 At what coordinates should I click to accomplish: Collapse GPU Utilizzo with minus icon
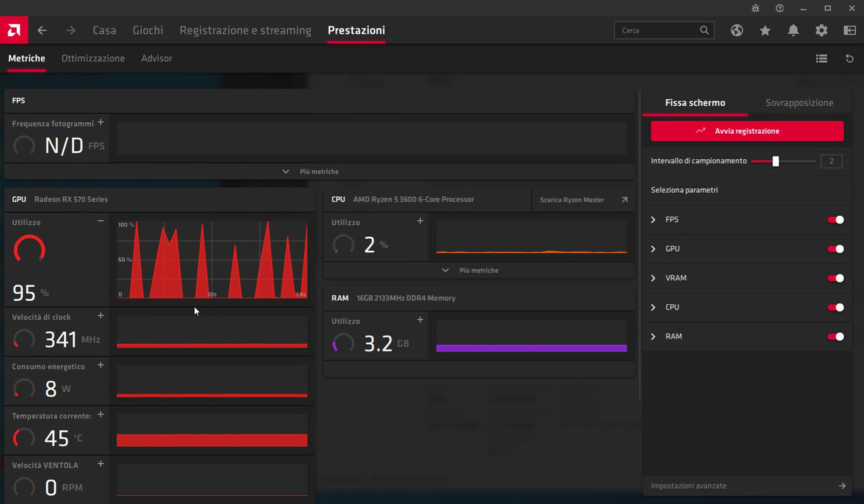(x=101, y=221)
